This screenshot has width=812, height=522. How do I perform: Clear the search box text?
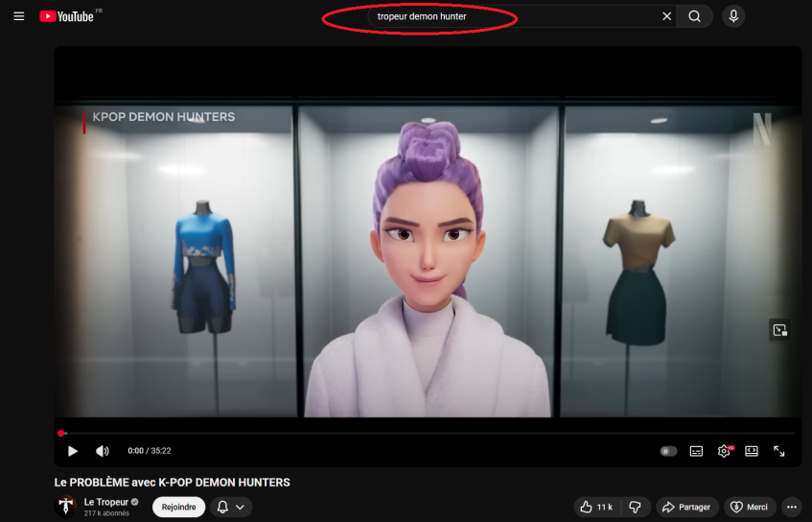tap(667, 16)
